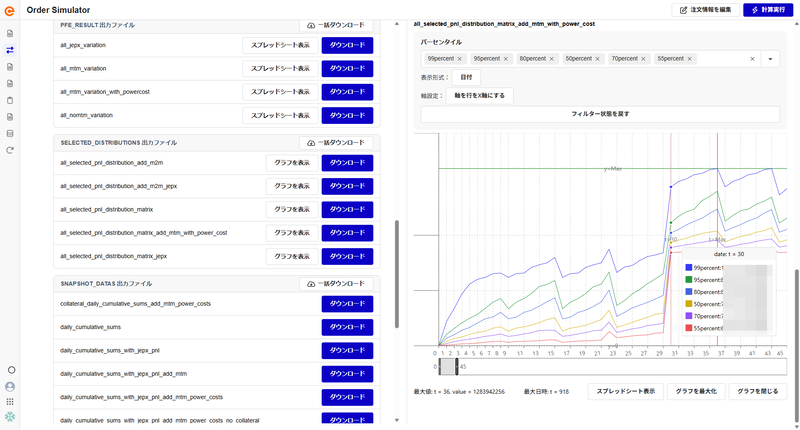Click the chart's スプレッドシート表示 button
Image resolution: width=800 pixels, height=430 pixels.
point(626,392)
